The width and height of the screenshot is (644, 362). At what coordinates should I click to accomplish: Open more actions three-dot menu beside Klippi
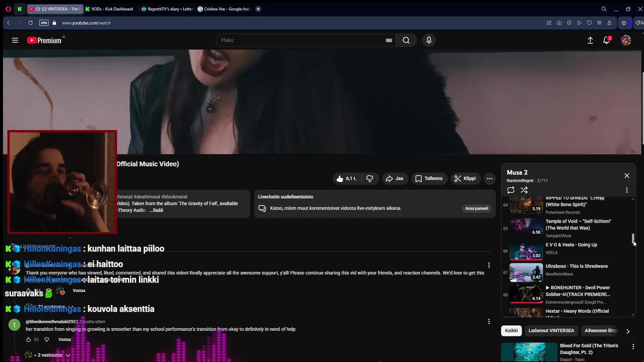coord(490,178)
